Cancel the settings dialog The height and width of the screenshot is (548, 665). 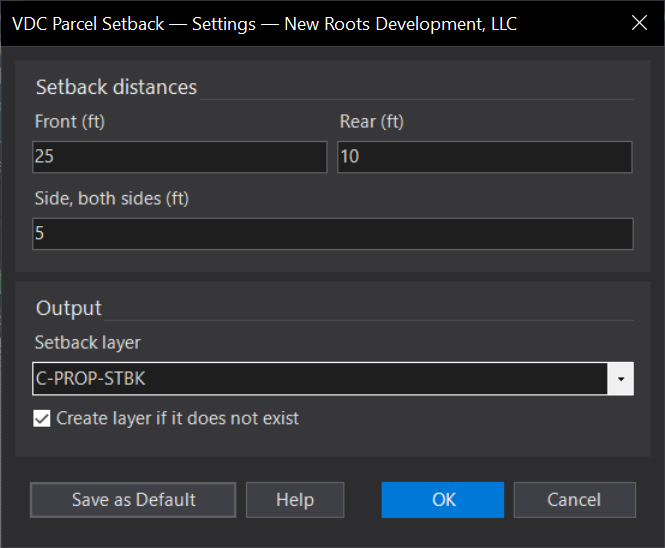pyautogui.click(x=575, y=500)
